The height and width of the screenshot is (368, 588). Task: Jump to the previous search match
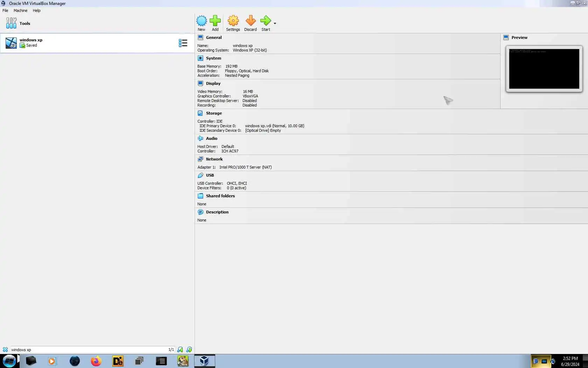tap(180, 350)
